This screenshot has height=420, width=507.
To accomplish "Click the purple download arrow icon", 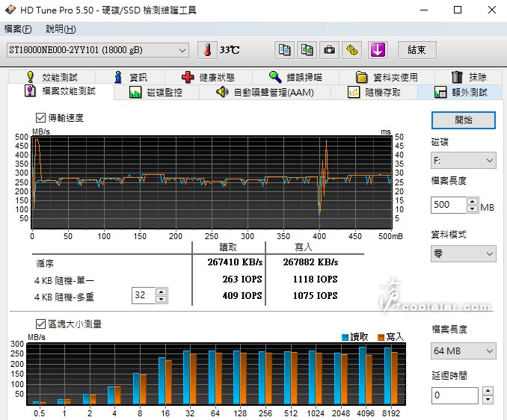I will coord(378,50).
